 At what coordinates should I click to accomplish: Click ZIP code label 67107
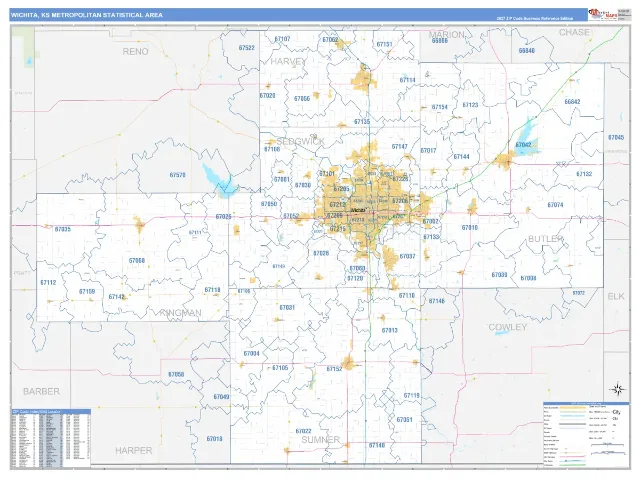282,39
